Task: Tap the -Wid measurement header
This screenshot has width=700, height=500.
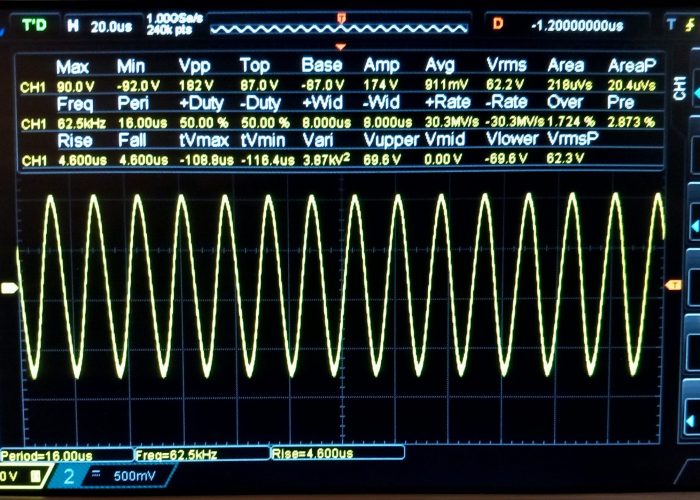Action: click(381, 103)
